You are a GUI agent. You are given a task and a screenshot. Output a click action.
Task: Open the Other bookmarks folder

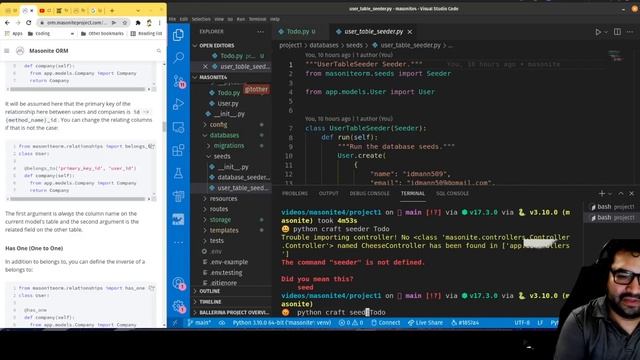[102, 33]
